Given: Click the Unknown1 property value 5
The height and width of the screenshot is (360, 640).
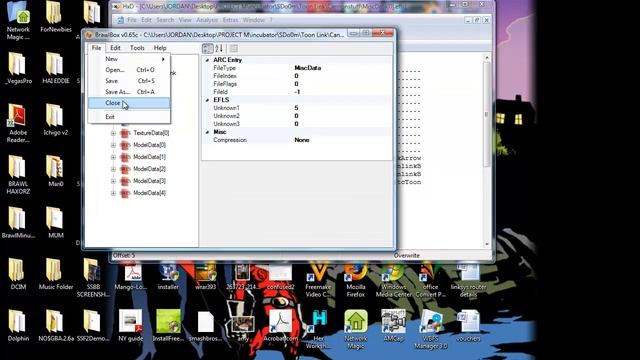Looking at the screenshot, I should (296, 108).
